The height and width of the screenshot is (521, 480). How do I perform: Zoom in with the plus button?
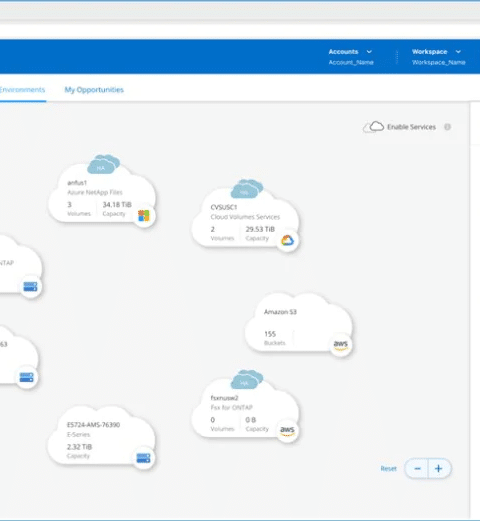[439, 469]
